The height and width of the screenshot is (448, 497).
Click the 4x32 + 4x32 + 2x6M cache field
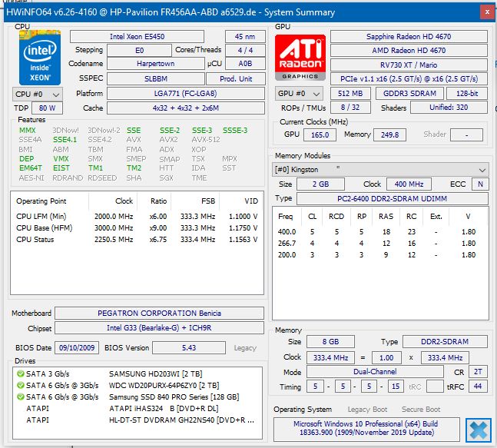(186, 108)
